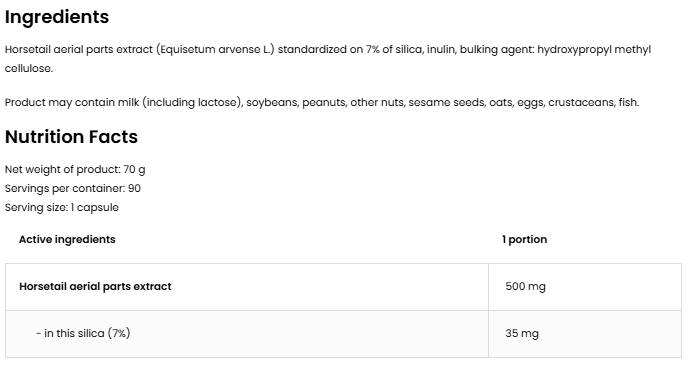694x368 pixels.
Task: Click the word 'inulin' in ingredients
Action: 441,50
